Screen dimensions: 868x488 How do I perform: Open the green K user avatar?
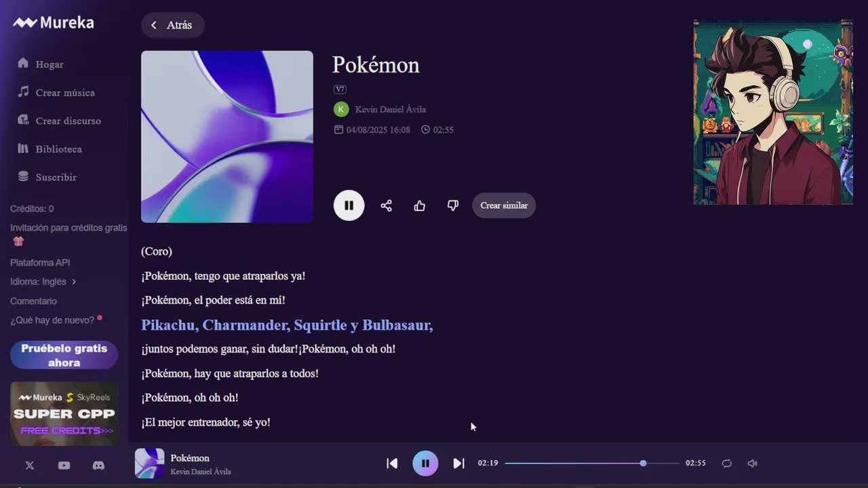pos(341,109)
